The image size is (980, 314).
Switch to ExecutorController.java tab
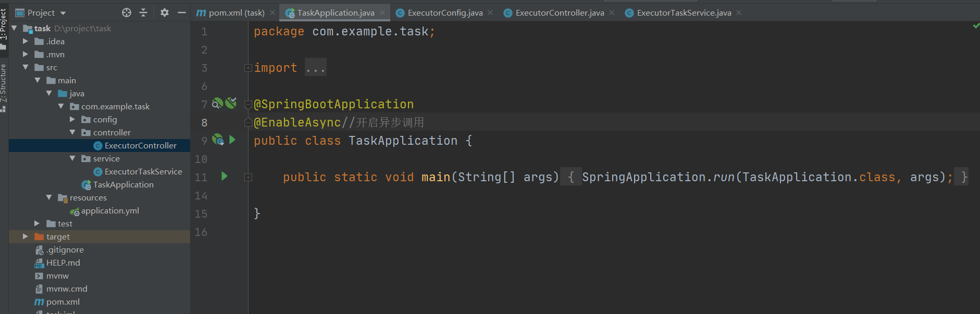pyautogui.click(x=560, y=12)
